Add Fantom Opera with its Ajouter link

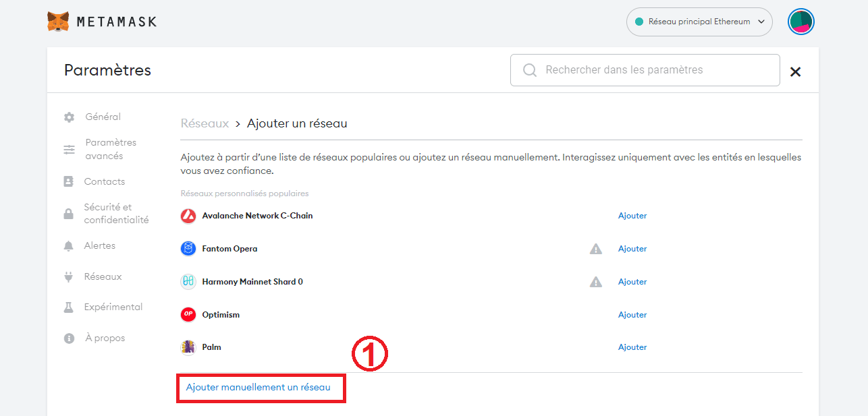tap(632, 248)
